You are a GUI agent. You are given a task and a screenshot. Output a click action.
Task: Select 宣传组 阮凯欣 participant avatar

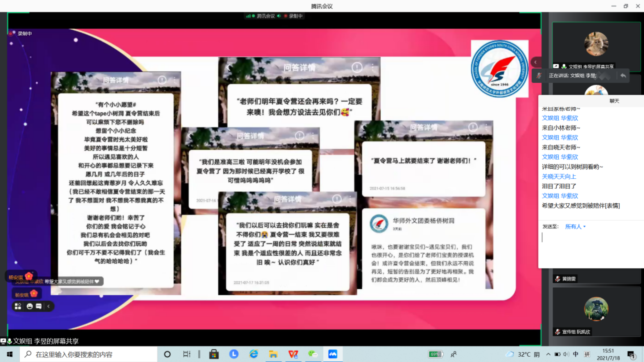(596, 309)
